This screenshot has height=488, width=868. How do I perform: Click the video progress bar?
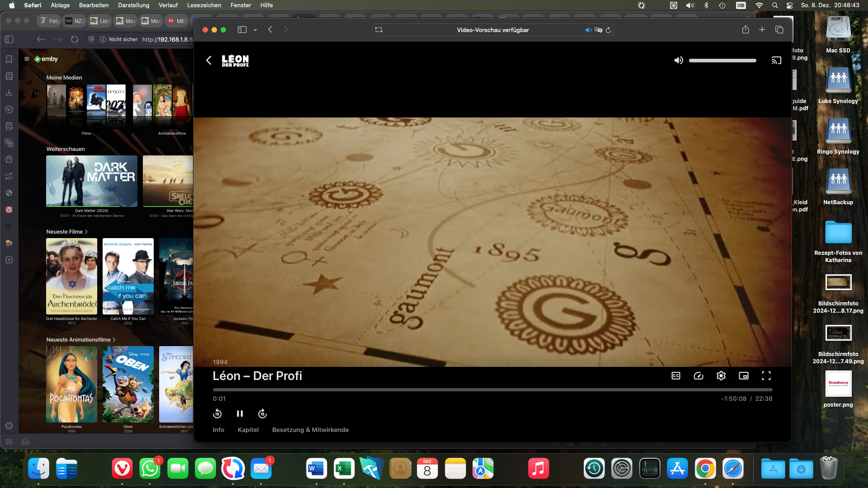492,389
